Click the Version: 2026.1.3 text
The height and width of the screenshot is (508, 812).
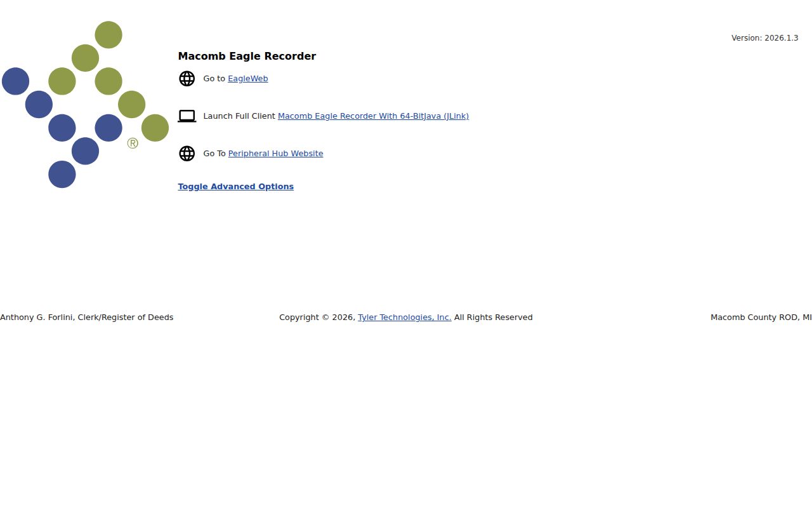point(764,38)
